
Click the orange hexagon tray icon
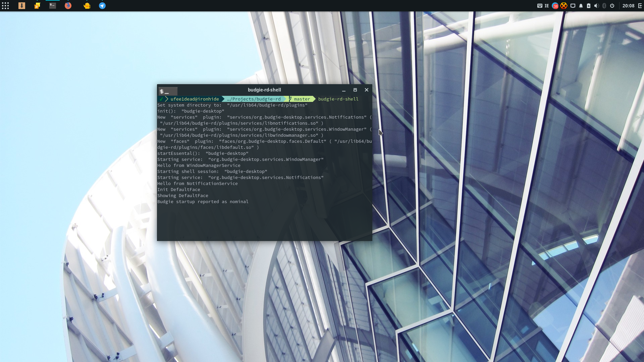point(564,6)
